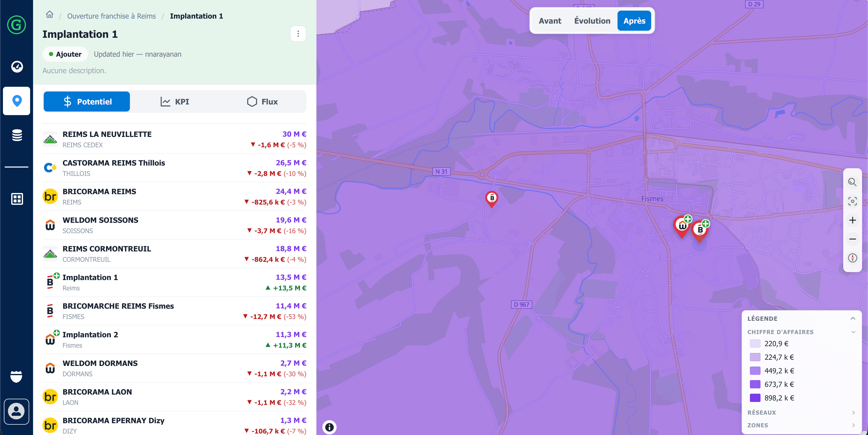Click the Implantation 1 breadcrumb
This screenshot has width=868, height=435.
[x=196, y=16]
